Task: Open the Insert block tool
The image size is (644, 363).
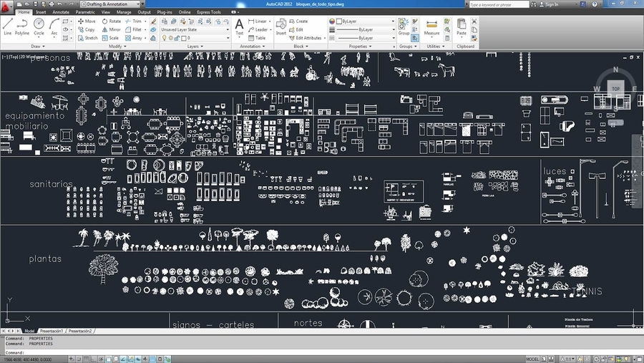Action: (x=281, y=27)
